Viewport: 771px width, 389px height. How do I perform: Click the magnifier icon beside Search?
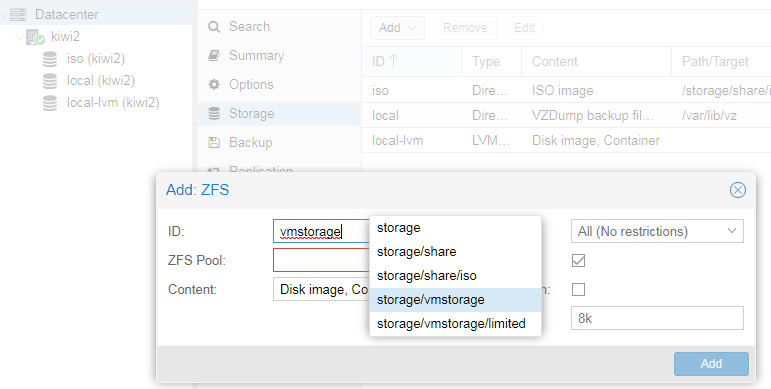(214, 27)
